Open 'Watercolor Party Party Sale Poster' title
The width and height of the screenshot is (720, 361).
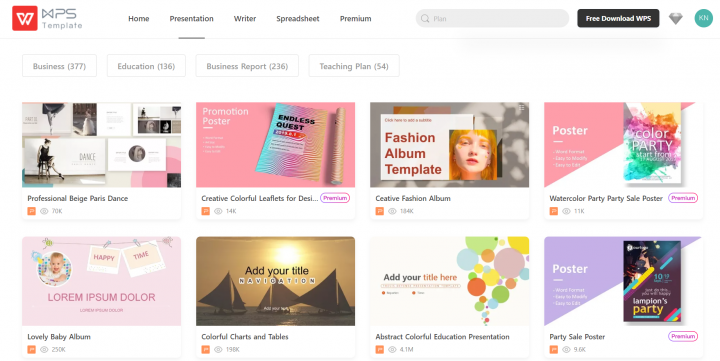click(x=606, y=198)
